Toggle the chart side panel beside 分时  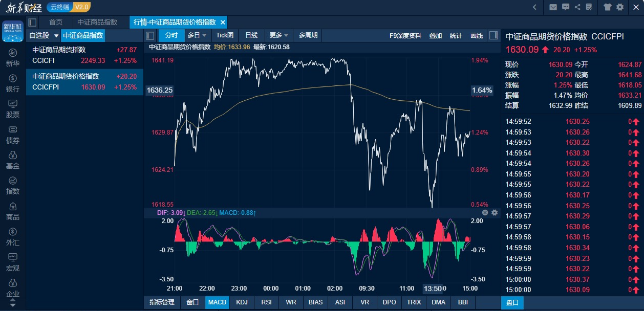pyautogui.click(x=150, y=36)
